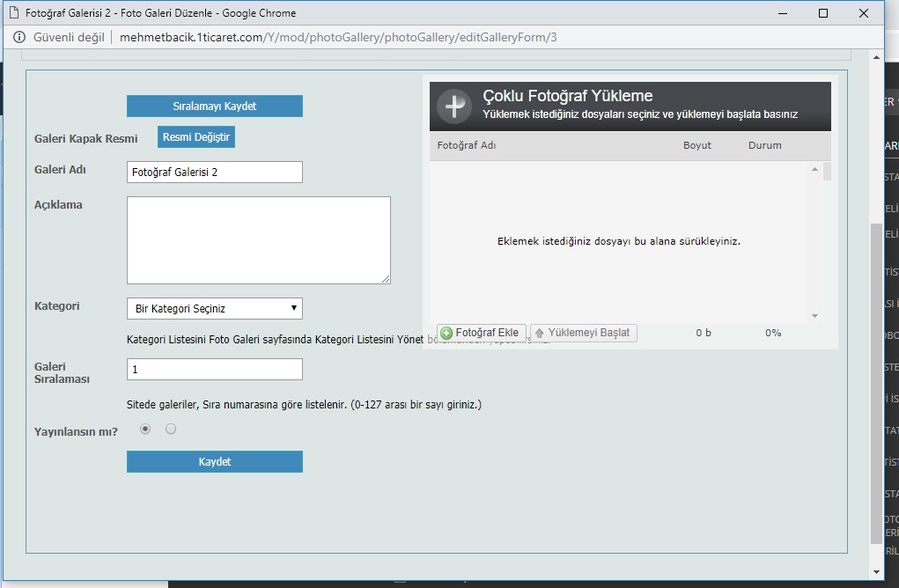Focus the Galeri Sıralaması number field

click(215, 369)
